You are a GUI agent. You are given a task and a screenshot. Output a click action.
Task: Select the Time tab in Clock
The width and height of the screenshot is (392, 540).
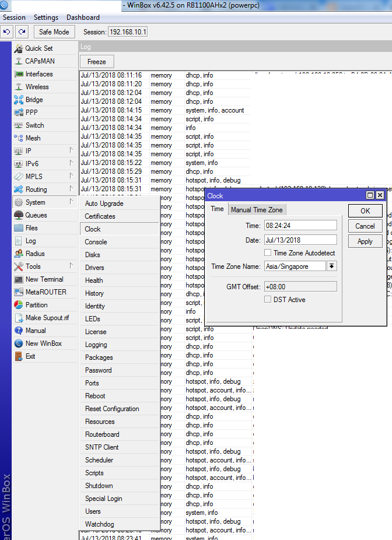[x=218, y=209]
